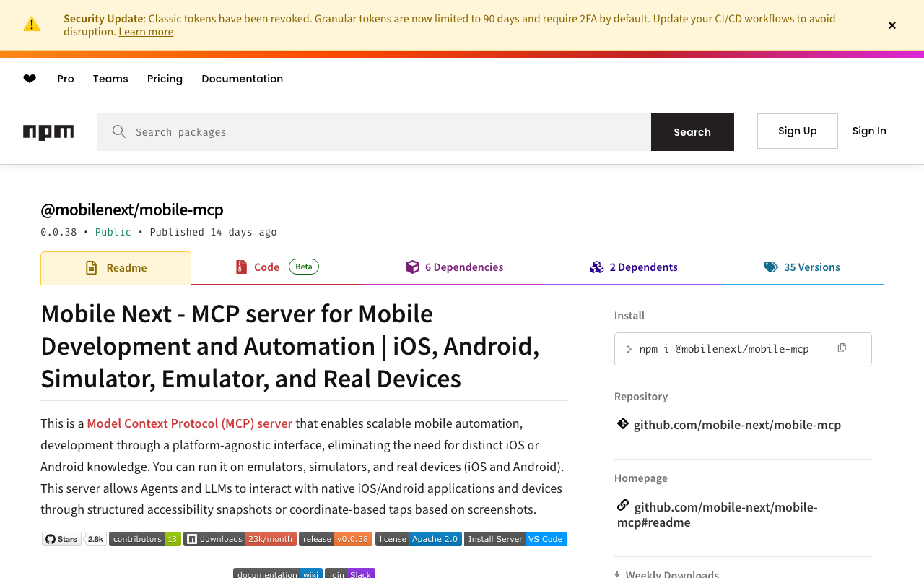The height and width of the screenshot is (578, 924).
Task: Open the Sign Up button
Action: click(797, 131)
